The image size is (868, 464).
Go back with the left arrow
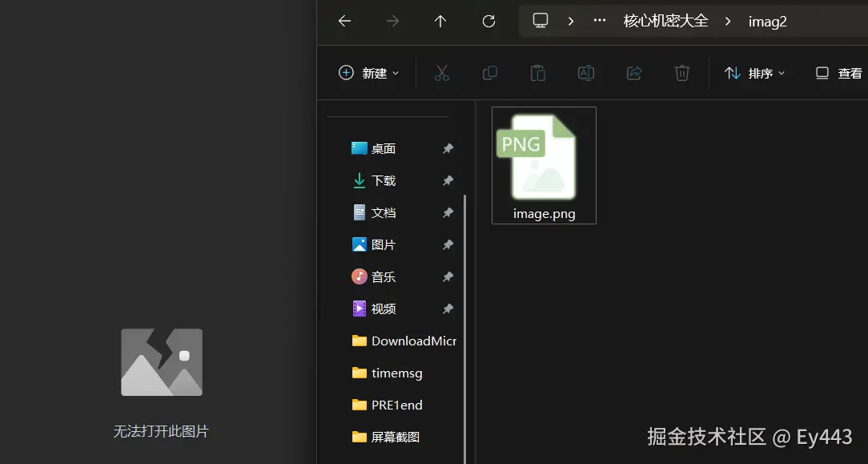click(x=344, y=21)
